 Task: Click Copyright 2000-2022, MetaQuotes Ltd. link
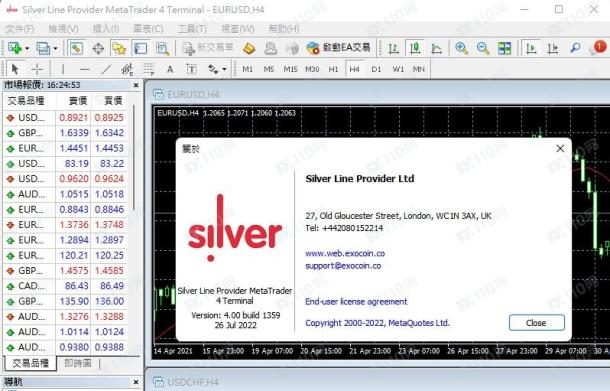pyautogui.click(x=377, y=323)
